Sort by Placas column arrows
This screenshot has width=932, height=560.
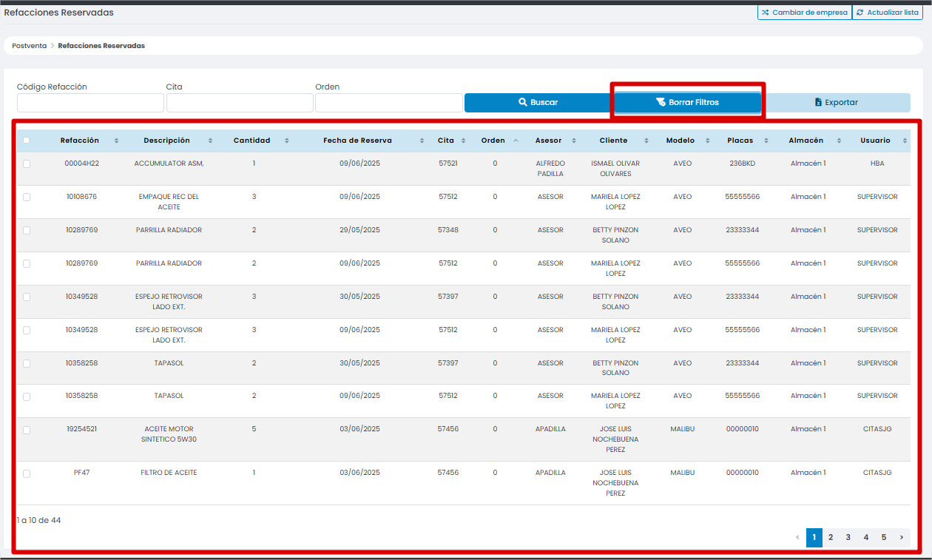766,141
